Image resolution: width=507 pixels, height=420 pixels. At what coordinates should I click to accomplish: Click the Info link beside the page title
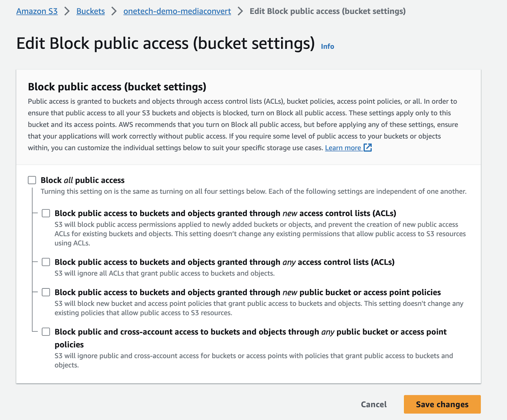(327, 46)
